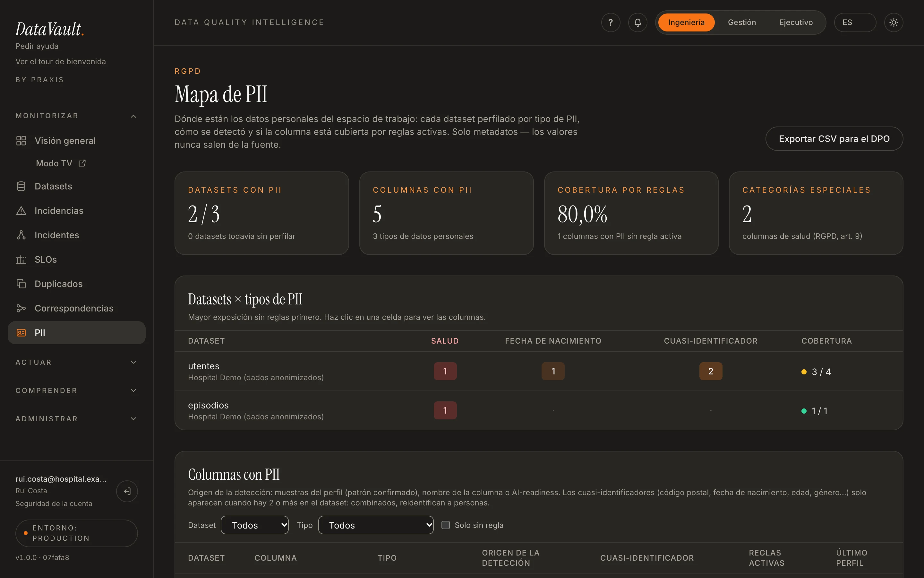924x578 pixels.
Task: Click the Duplicados copy icon
Action: pos(21,284)
